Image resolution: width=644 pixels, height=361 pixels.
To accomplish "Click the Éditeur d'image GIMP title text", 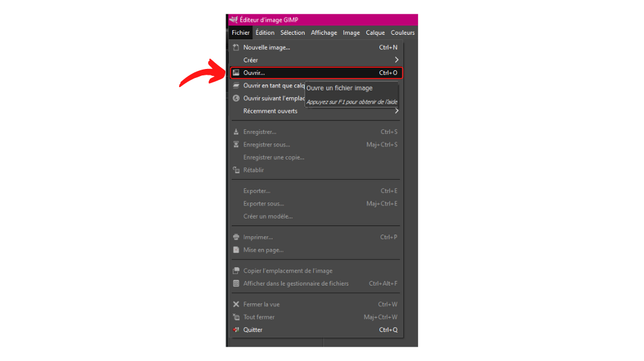I will pyautogui.click(x=269, y=20).
